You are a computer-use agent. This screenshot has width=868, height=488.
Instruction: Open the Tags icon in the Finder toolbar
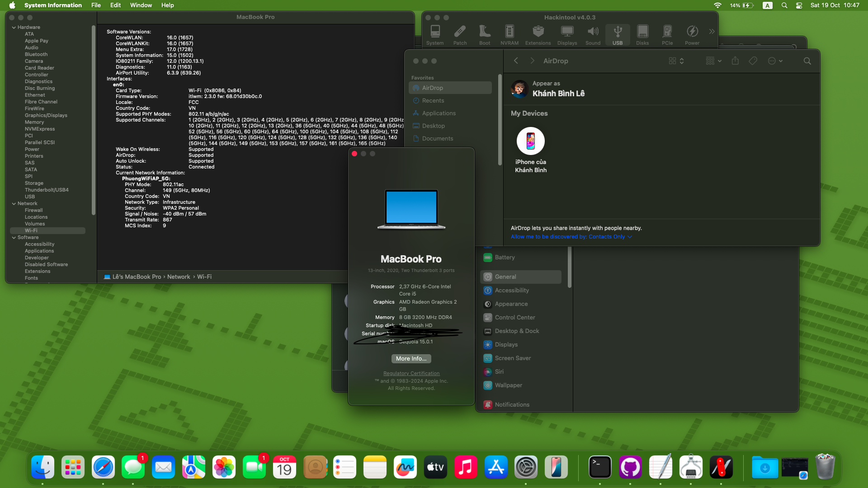[753, 61]
